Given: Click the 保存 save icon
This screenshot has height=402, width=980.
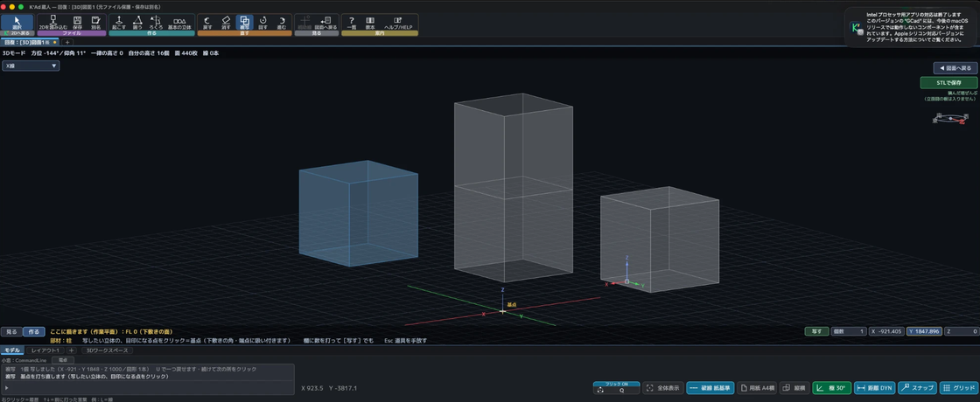Looking at the screenshot, I should [x=78, y=23].
